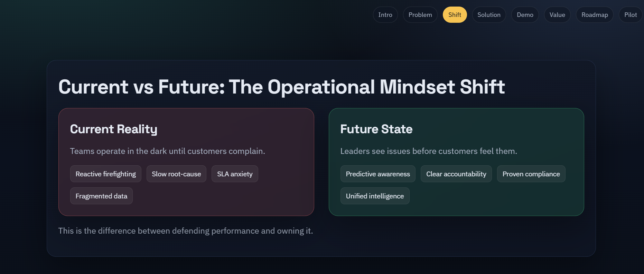Select the highlighted Shift tab
This screenshot has width=644, height=274.
(455, 15)
